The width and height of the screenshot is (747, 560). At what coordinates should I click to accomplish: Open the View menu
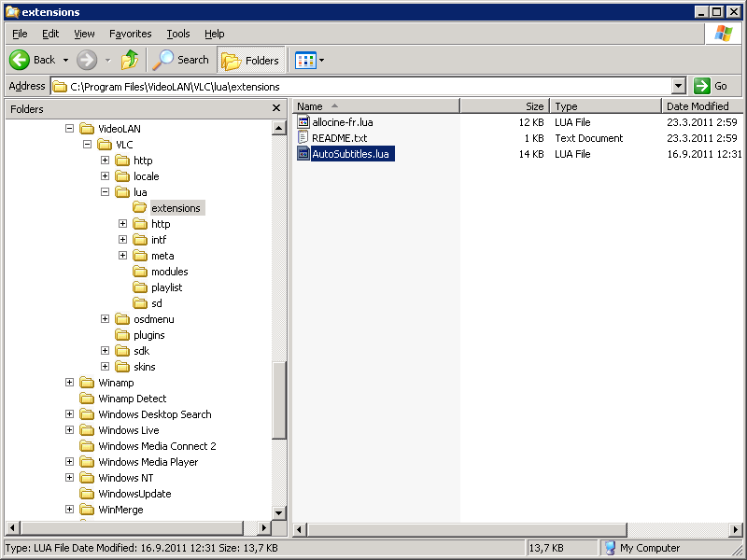(84, 34)
